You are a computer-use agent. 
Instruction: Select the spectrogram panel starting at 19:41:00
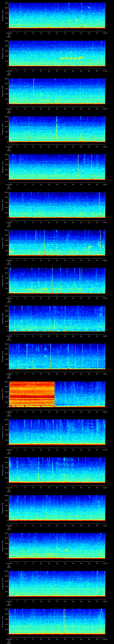click(57, 470)
